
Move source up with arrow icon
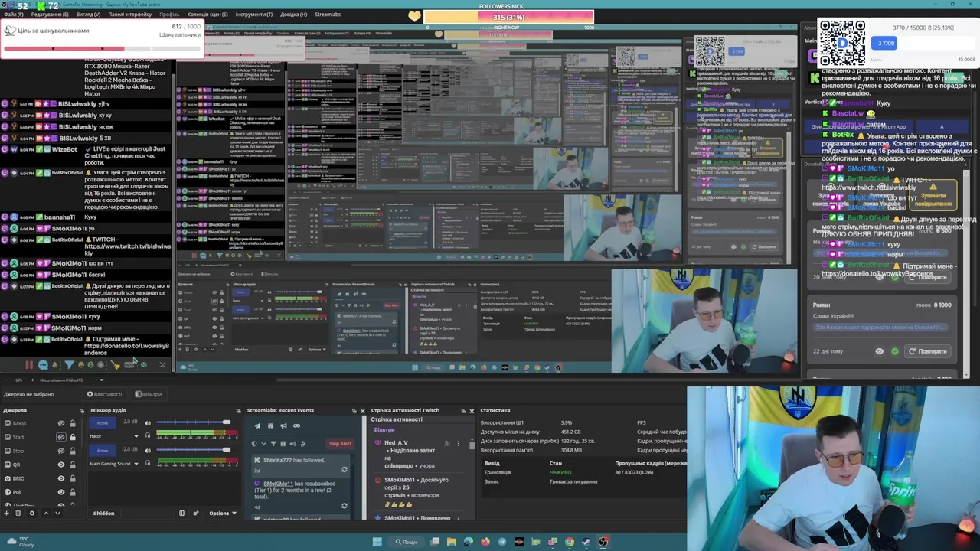coord(46,514)
